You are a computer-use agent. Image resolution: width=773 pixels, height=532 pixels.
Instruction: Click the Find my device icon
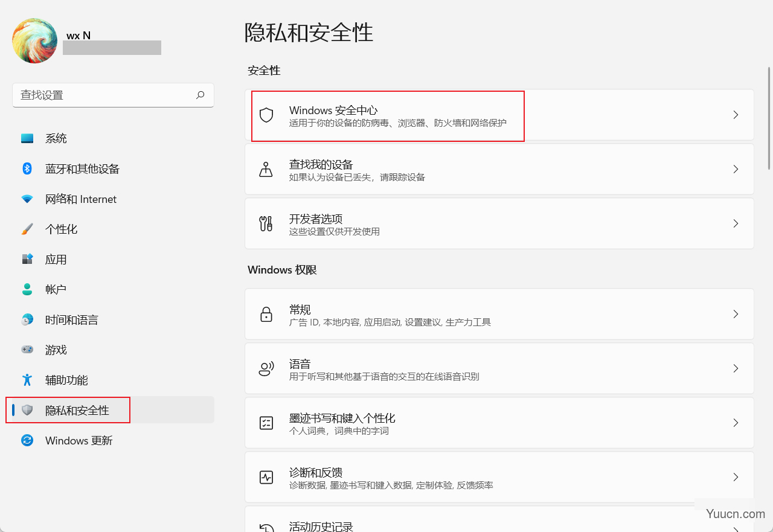tap(266, 169)
